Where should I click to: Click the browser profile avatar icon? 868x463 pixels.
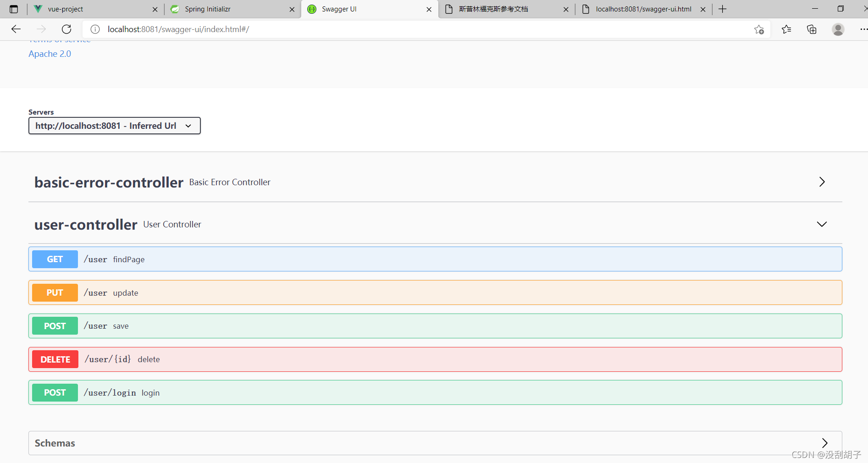click(x=838, y=29)
